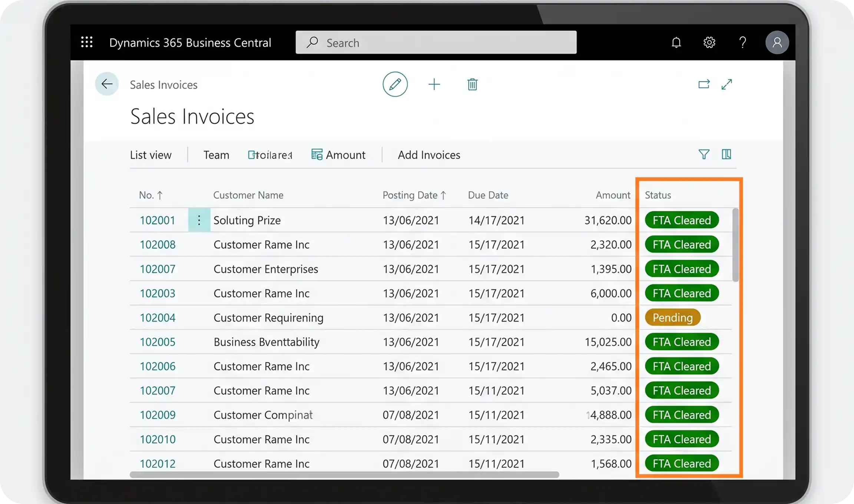This screenshot has width=854, height=504.
Task: Click the Sales Invoices breadcrumb text
Action: 163,85
